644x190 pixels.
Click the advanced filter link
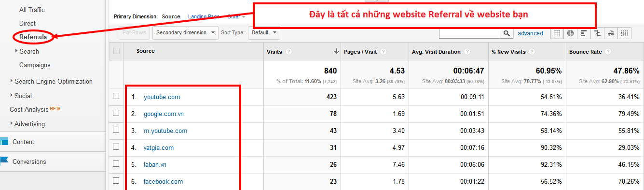click(530, 33)
